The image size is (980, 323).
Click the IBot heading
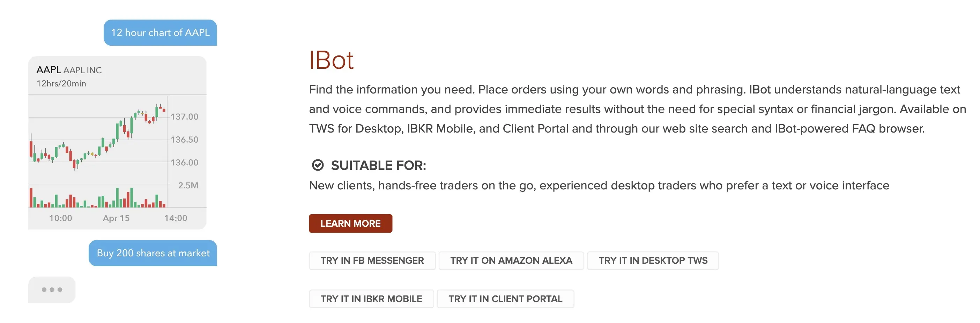331,60
